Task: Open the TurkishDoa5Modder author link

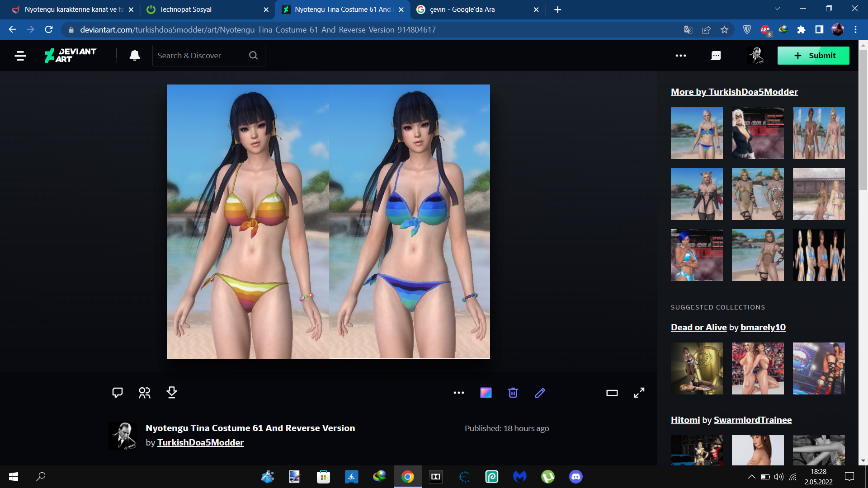Action: 200,442
